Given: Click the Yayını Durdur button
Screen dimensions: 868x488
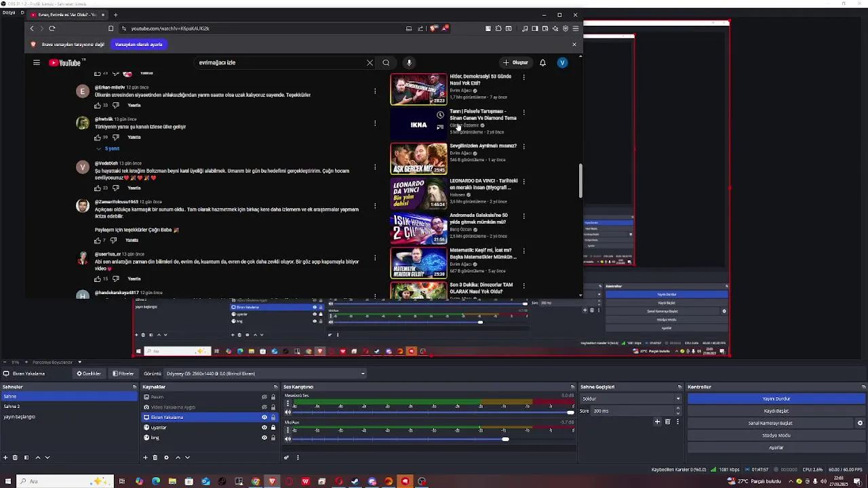Looking at the screenshot, I should tap(776, 399).
